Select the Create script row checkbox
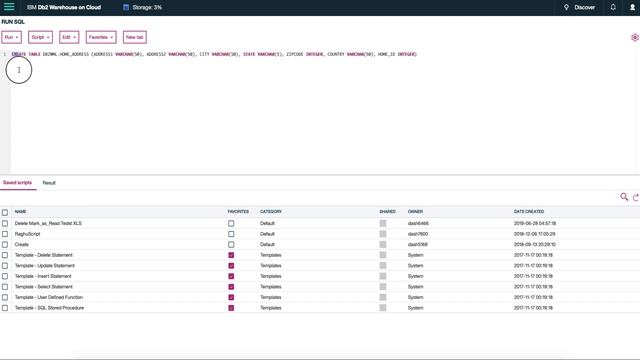 pyautogui.click(x=5, y=244)
